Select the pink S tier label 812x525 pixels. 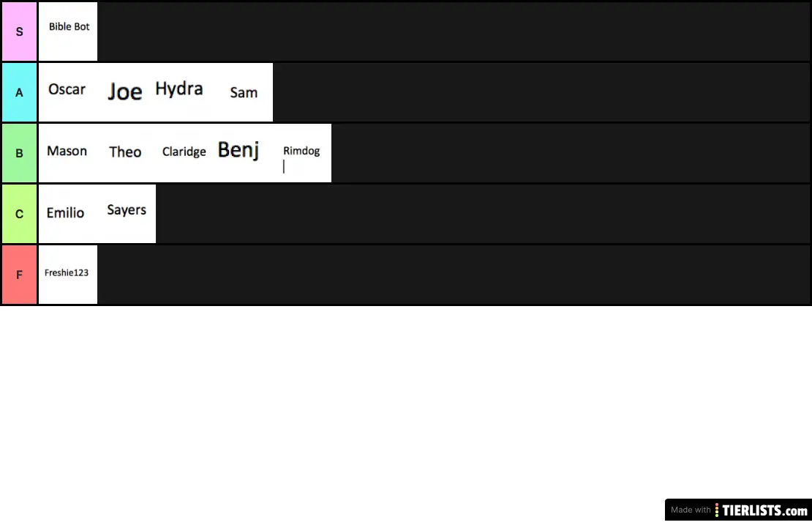(19, 31)
